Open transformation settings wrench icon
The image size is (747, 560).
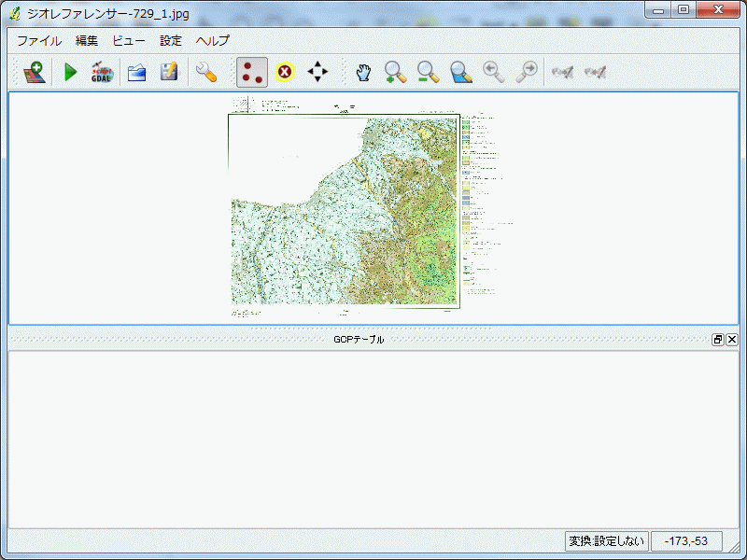[x=205, y=72]
